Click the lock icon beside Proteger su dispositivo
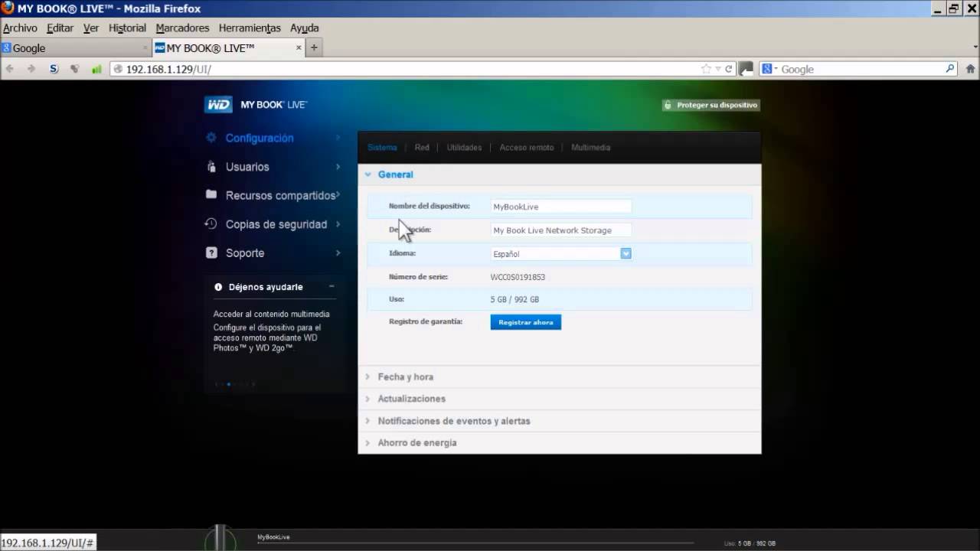This screenshot has height=551, width=980. (x=668, y=105)
